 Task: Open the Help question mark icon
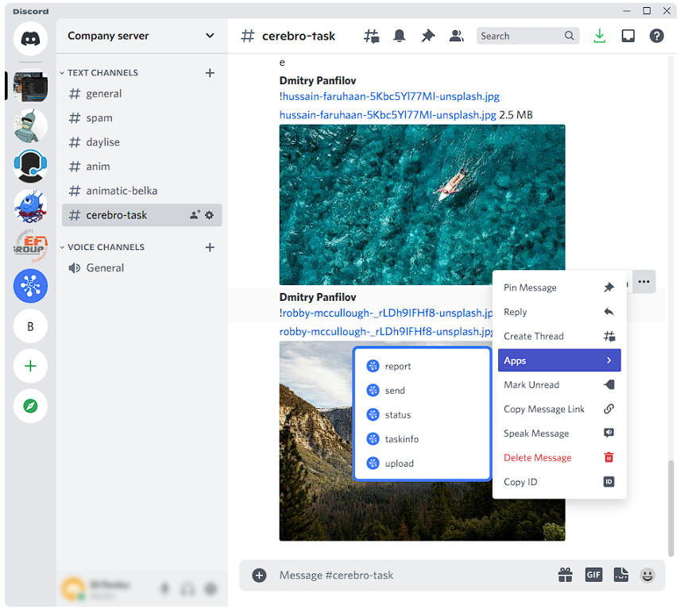point(656,37)
